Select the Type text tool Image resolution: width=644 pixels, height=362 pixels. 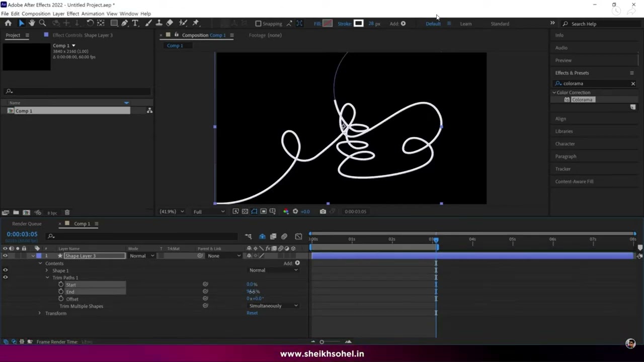135,23
